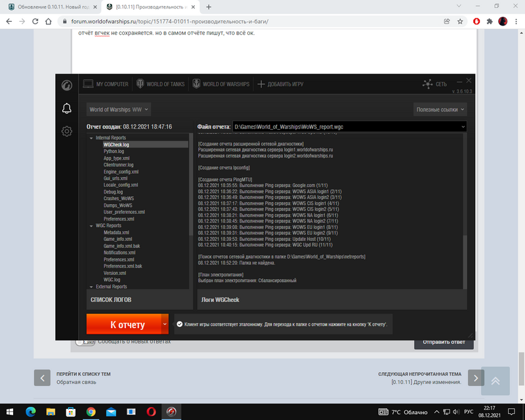Open the К отчету button's dropdown arrow
Screen dimensions: 525x420
(165, 324)
